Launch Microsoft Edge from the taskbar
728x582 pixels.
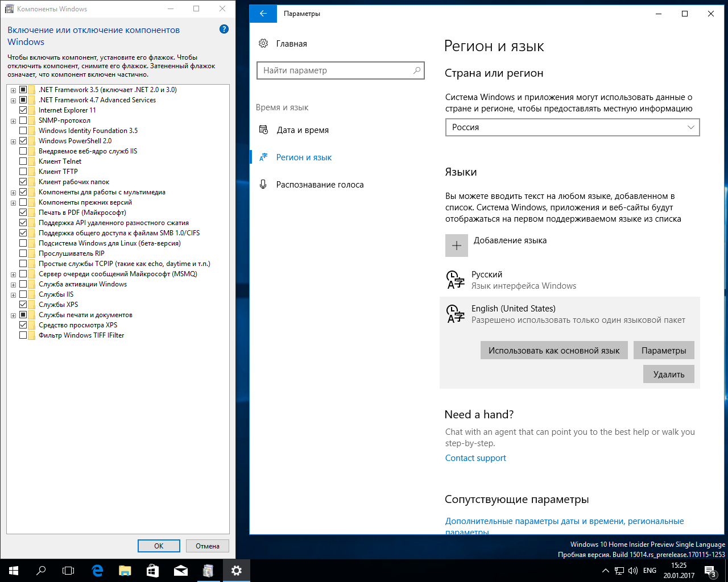97,571
